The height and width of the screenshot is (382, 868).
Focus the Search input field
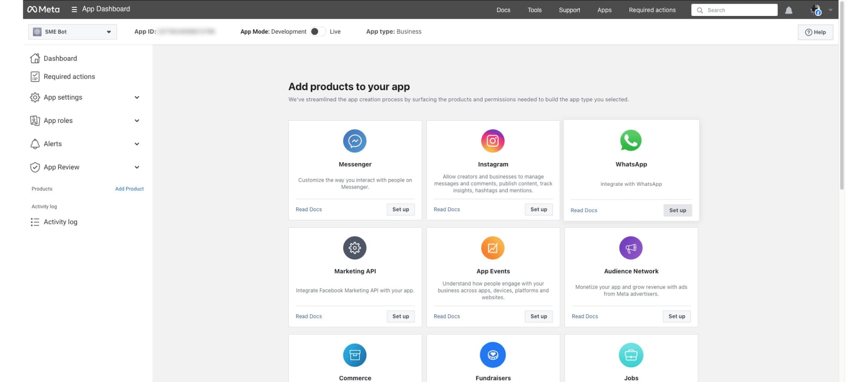tap(734, 10)
